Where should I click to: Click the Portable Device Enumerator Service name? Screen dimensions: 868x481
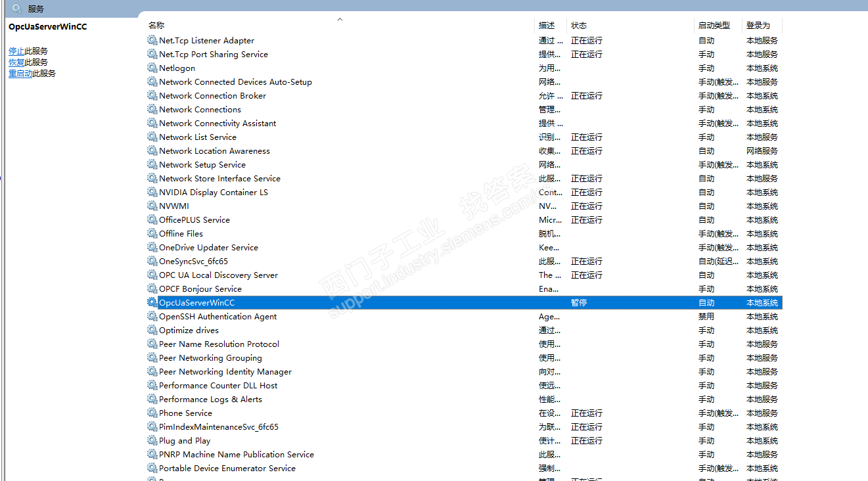(227, 468)
